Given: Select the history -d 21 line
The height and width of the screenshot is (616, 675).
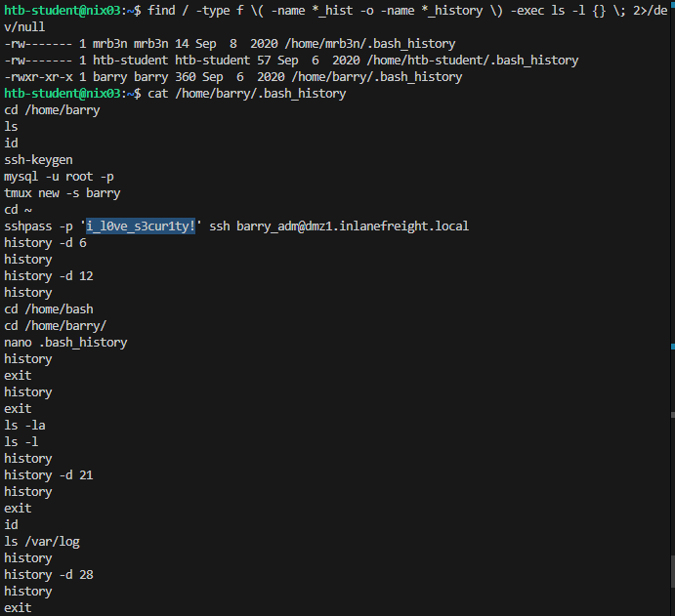Looking at the screenshot, I should click(49, 475).
